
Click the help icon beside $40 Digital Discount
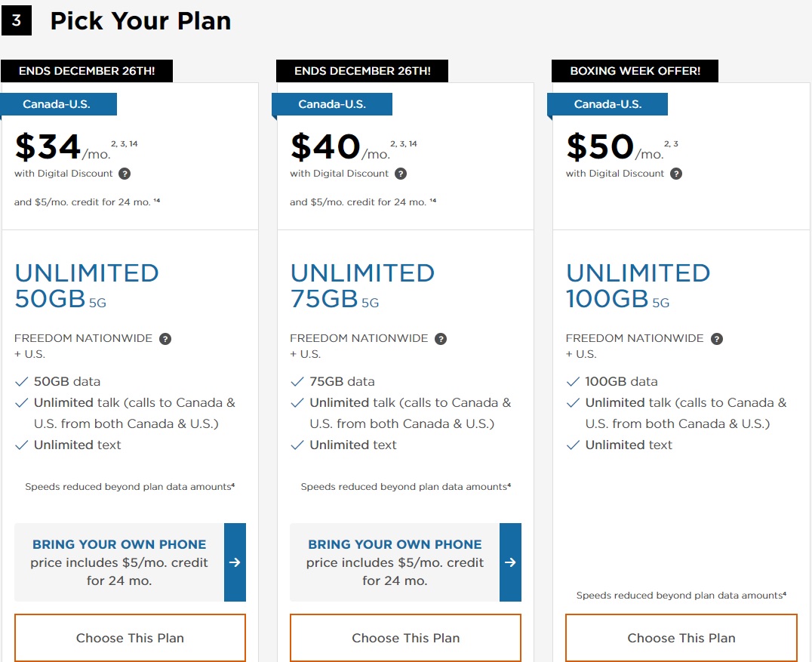pyautogui.click(x=400, y=174)
